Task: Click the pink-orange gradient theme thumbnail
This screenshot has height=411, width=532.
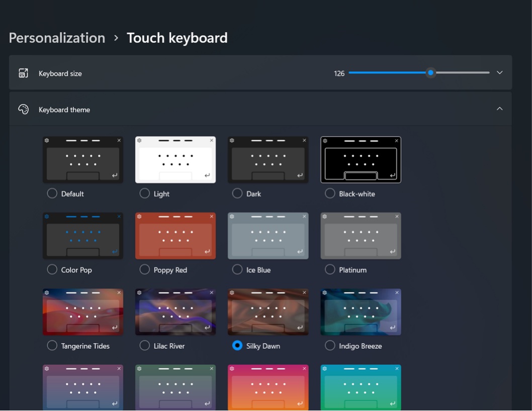Action: coord(268,387)
